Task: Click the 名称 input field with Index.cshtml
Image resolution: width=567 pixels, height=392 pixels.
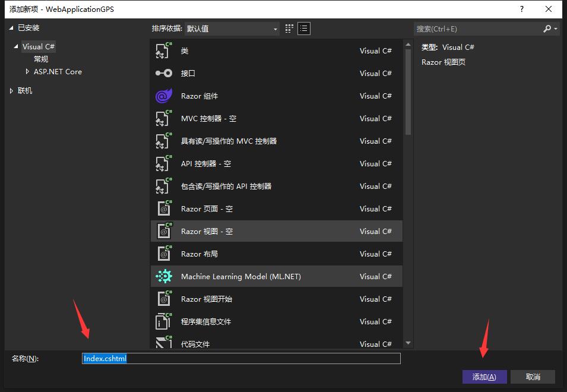Action: click(x=240, y=358)
